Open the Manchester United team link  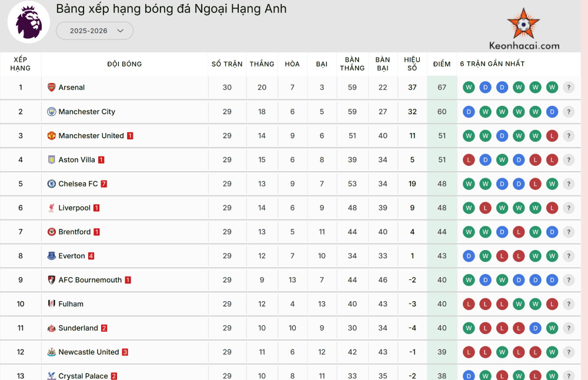pos(91,136)
